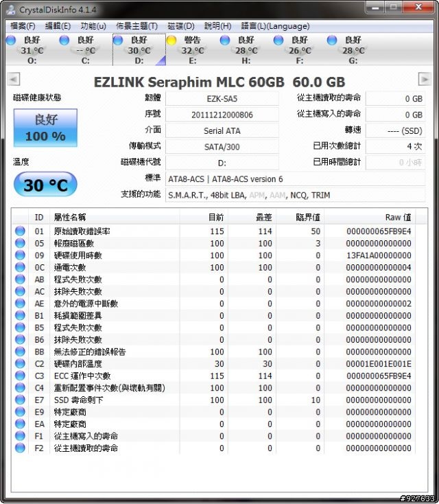Click status icon of E7 SSD 壽命剩下

click(20, 400)
